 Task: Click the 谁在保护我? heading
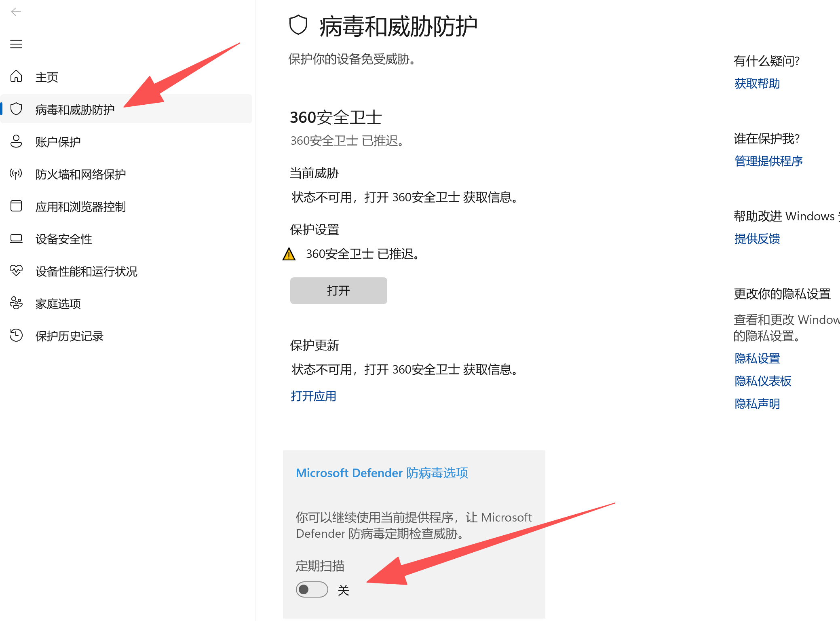766,138
